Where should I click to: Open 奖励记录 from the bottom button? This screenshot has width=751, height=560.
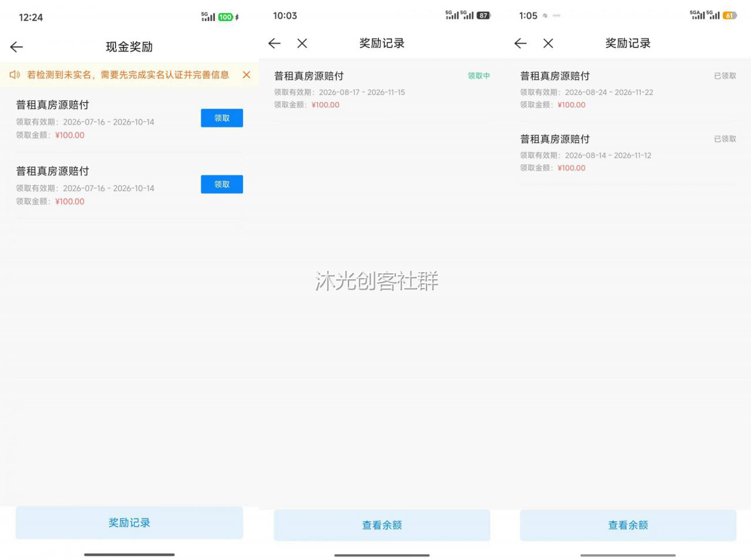click(129, 522)
